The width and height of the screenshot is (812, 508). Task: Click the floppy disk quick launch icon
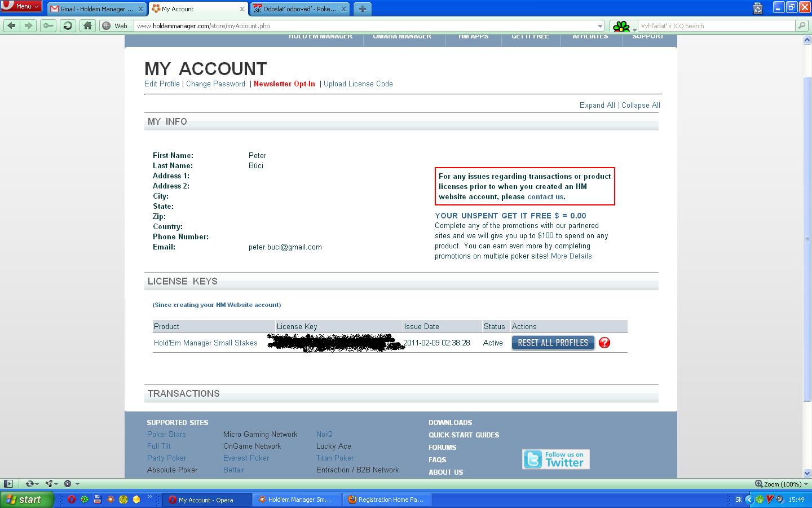[x=98, y=500]
